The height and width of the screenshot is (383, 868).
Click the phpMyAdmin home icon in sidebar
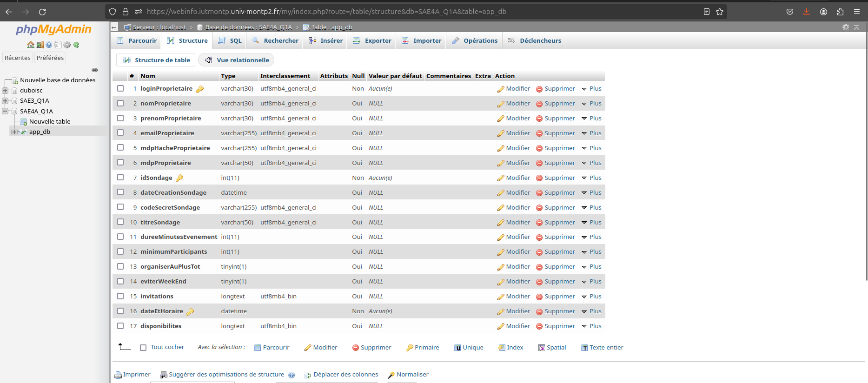click(31, 45)
